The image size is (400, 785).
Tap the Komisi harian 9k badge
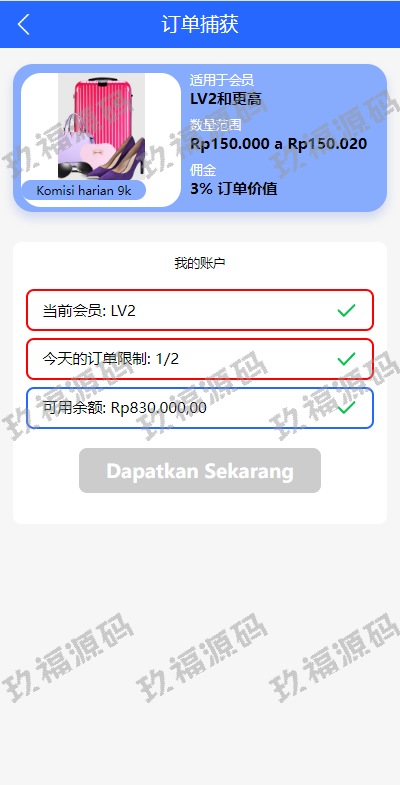point(84,191)
